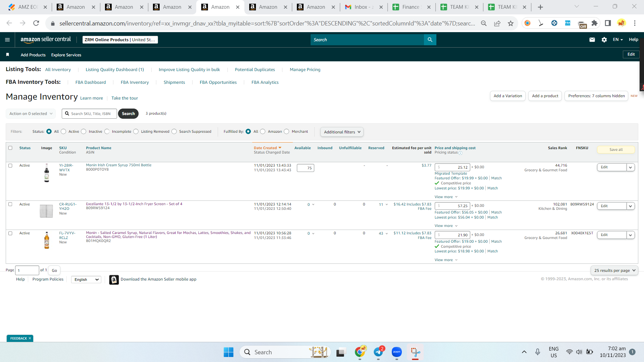This screenshot has height=362, width=644.
Task: Open Preferences: 7 columns hidden
Action: 596,96
